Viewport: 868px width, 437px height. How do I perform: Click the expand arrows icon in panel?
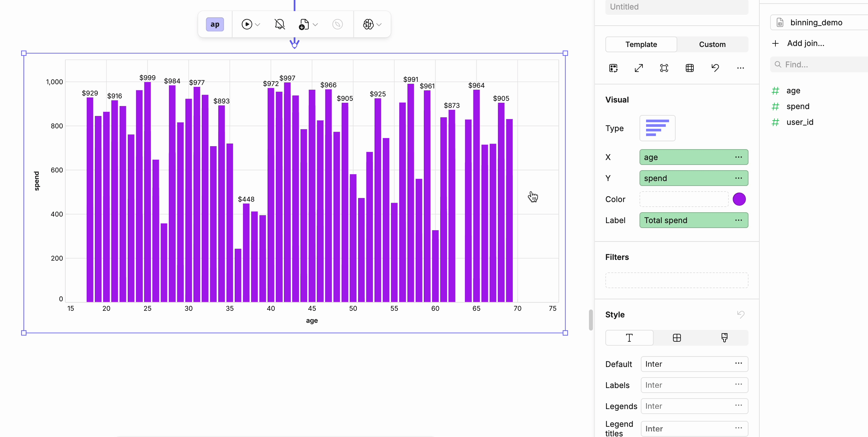639,68
